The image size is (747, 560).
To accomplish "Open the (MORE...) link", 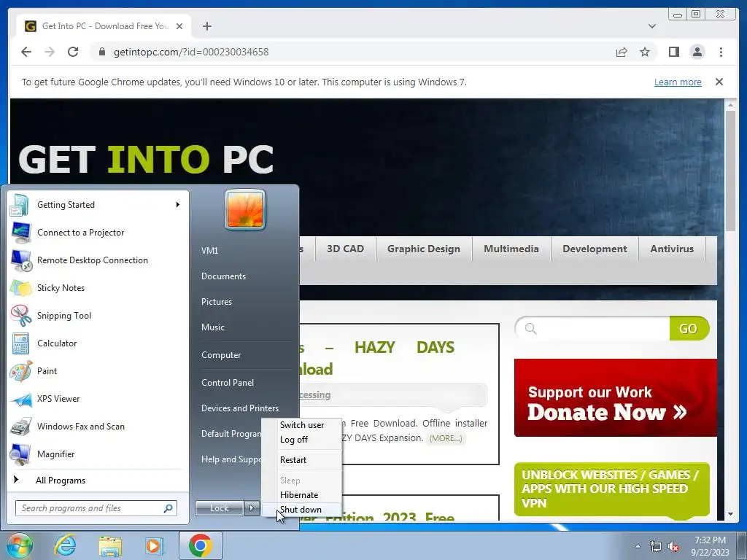I will pyautogui.click(x=446, y=438).
